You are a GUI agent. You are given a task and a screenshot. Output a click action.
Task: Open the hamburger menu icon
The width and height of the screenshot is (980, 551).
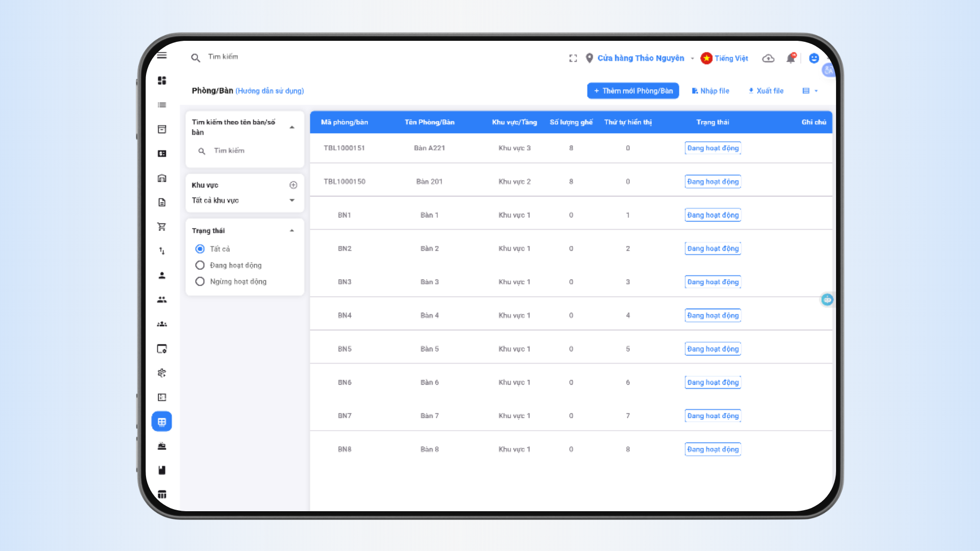coord(162,56)
